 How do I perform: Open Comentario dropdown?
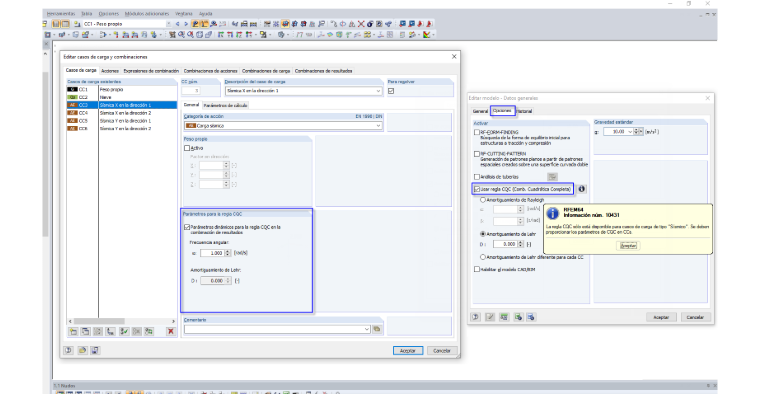click(x=366, y=329)
